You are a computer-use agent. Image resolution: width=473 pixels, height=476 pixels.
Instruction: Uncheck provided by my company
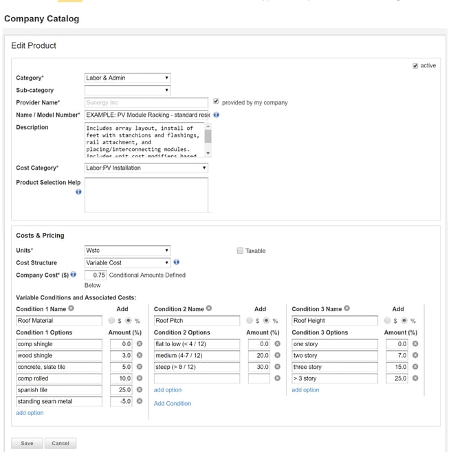(217, 102)
